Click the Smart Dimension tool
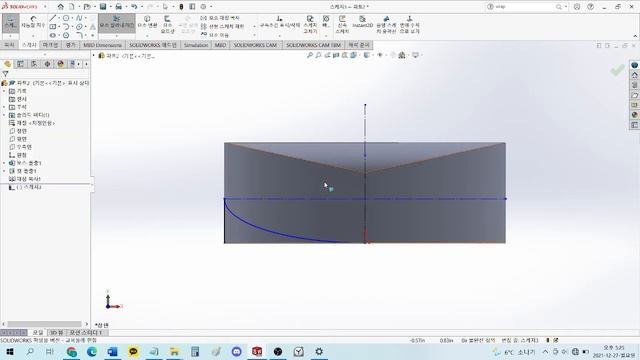 (x=33, y=22)
